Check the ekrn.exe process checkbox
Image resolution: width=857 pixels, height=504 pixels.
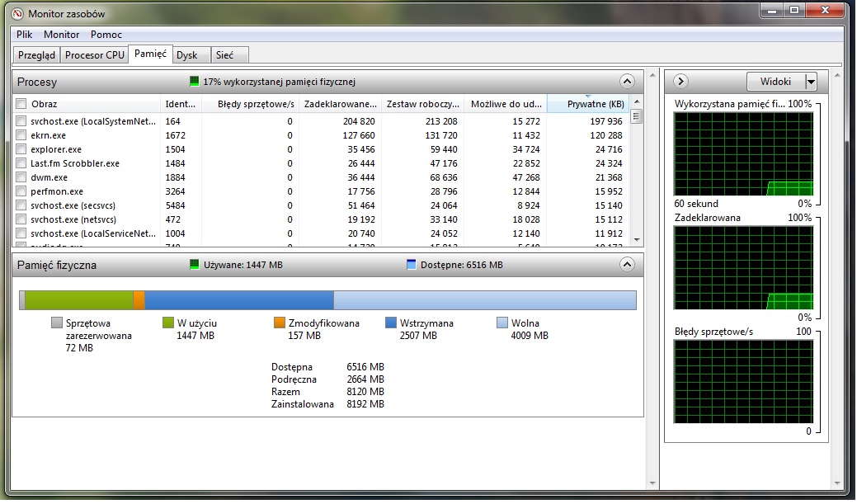tap(21, 135)
